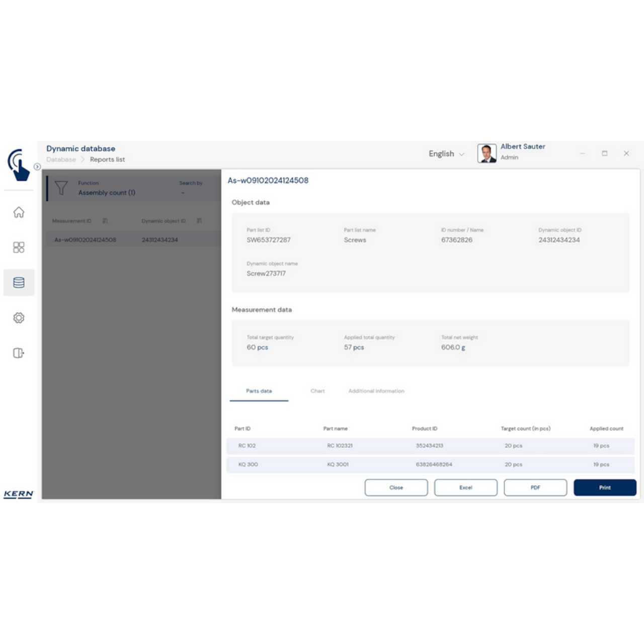Open the filter icon in the reports panel
Screen dimensions: 644x644
(x=61, y=188)
